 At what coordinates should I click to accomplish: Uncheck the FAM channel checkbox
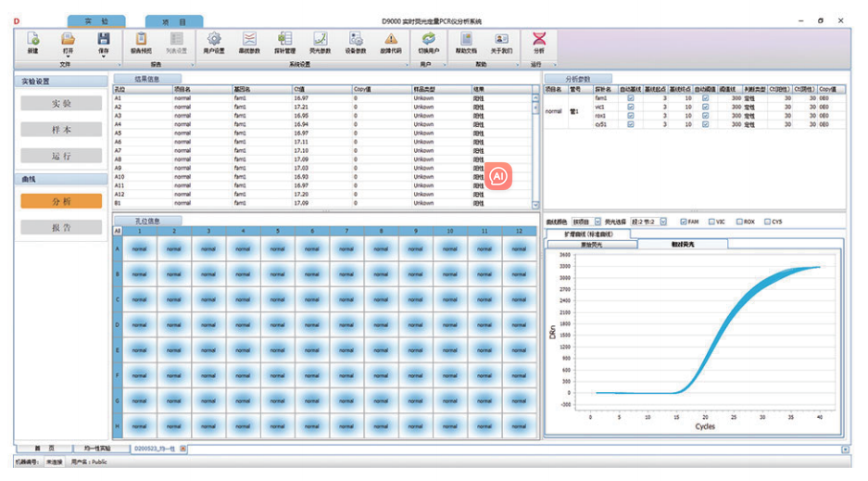click(684, 222)
